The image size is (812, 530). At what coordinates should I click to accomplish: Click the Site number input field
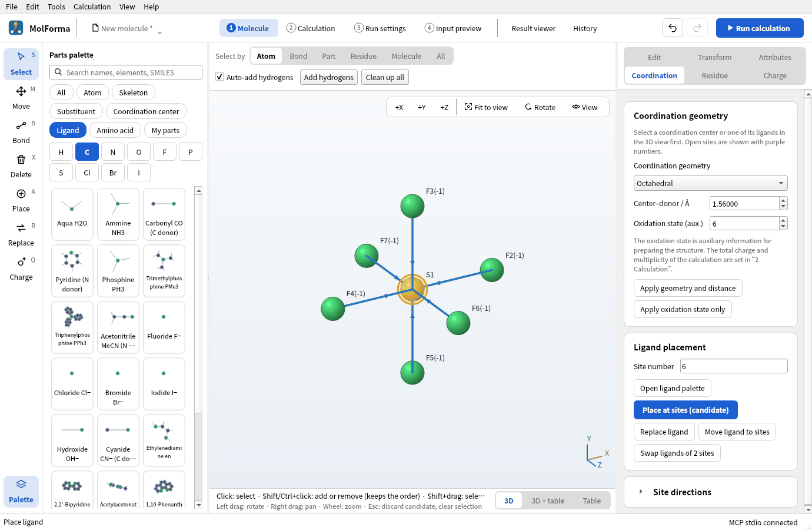click(734, 366)
